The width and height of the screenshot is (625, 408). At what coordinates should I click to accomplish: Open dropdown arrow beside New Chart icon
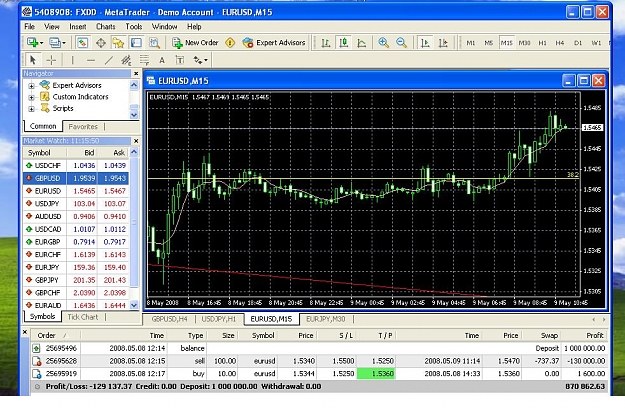click(x=41, y=43)
